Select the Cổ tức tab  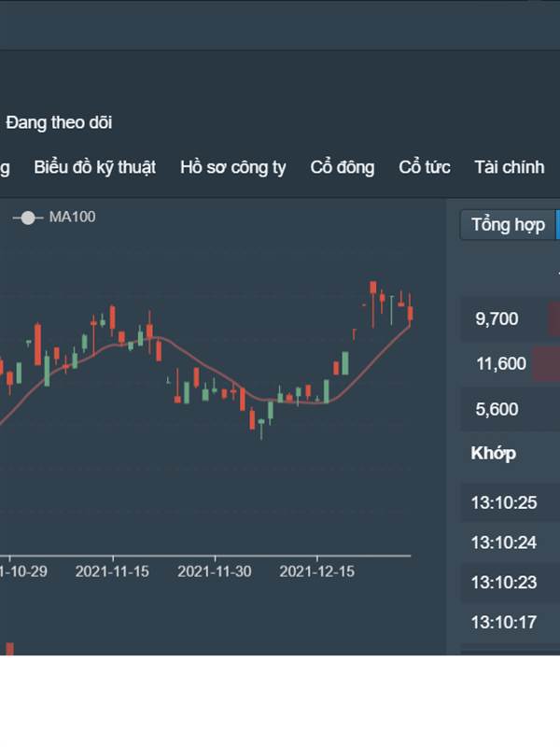[x=425, y=167]
